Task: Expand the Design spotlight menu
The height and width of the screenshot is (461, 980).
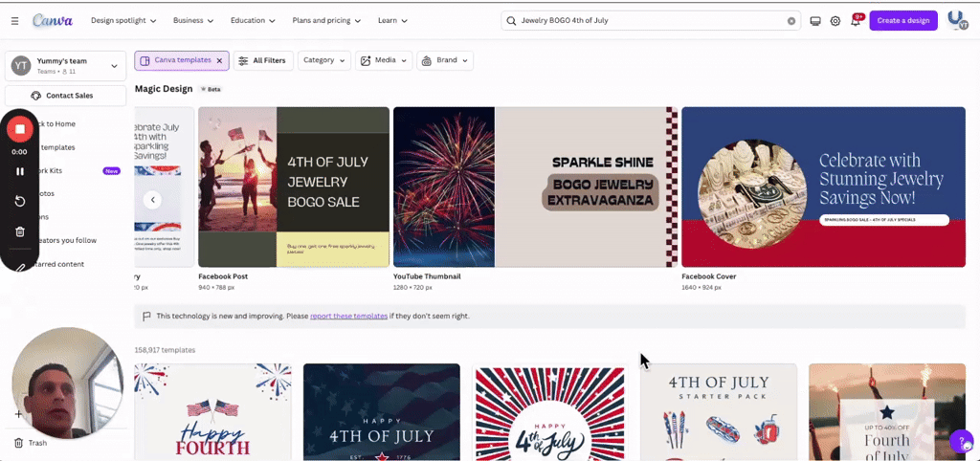Action: 123,21
